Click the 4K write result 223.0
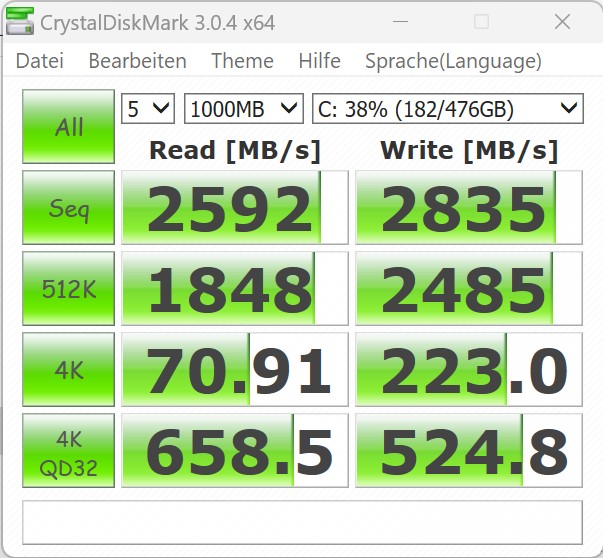This screenshot has height=558, width=603. coord(469,370)
